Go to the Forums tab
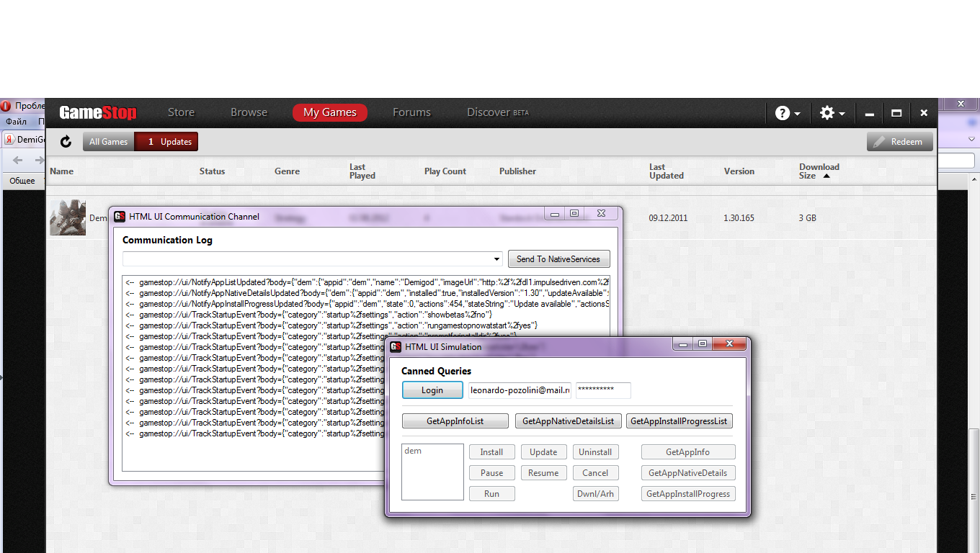Screen dimensions: 980x553 [411, 112]
